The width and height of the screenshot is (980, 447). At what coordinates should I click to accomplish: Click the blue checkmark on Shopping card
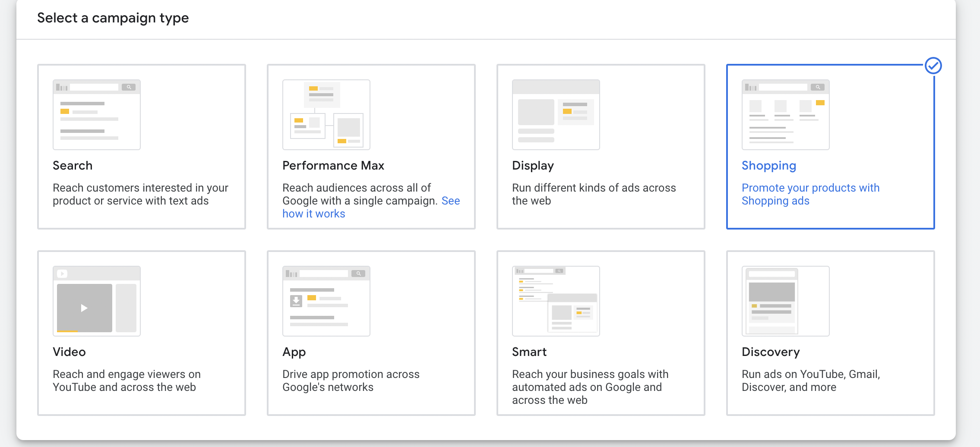tap(933, 66)
